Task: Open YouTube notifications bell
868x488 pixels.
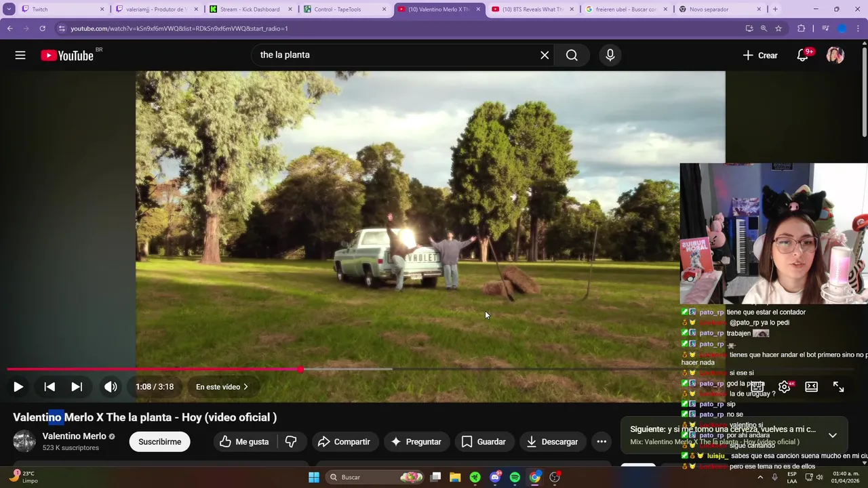Action: point(802,56)
